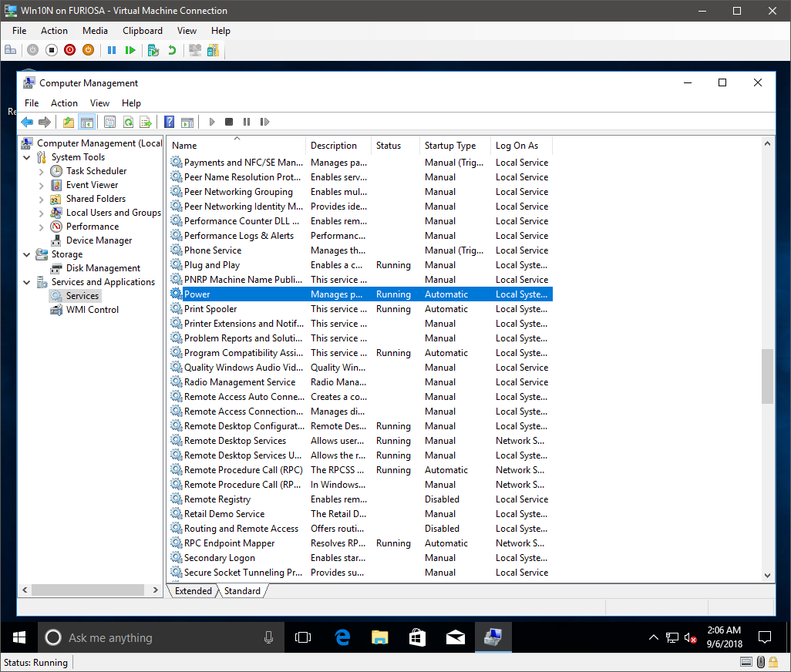
Task: Open the Media menu in VM Connection
Action: (x=95, y=31)
